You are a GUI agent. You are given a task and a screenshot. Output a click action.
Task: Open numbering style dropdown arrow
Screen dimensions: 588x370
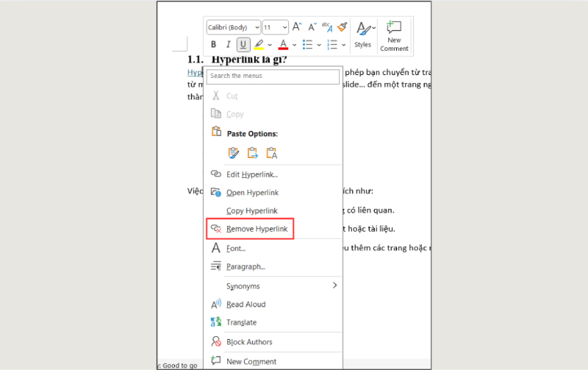tap(343, 45)
